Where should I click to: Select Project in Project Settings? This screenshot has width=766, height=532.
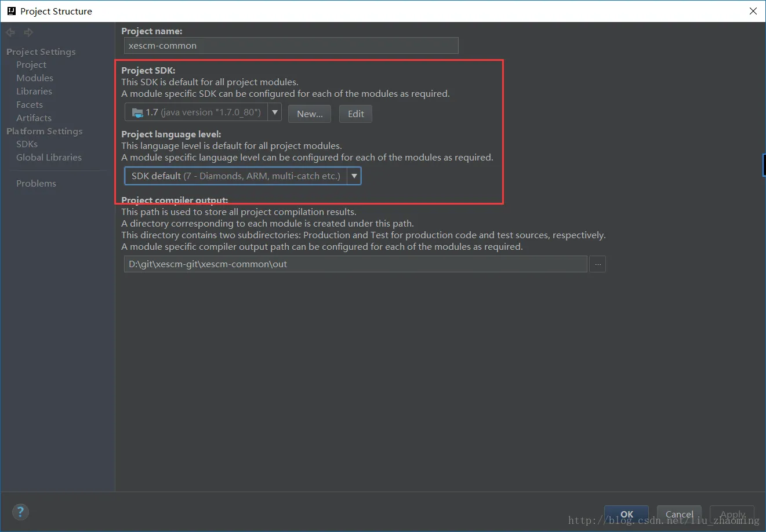(x=31, y=65)
